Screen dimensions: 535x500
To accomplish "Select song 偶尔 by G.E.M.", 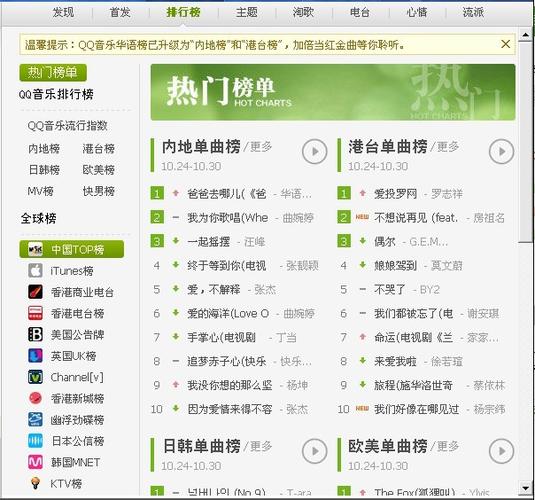I will coord(385,242).
